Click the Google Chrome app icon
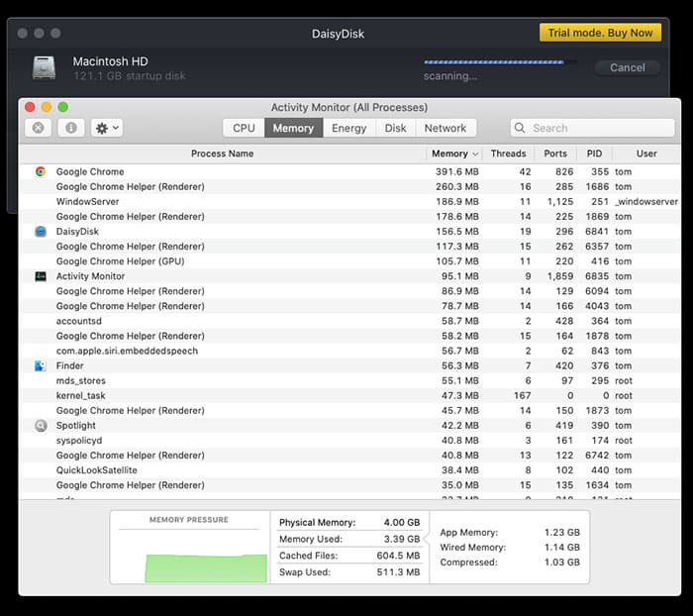Viewport: 693px width, 616px height. pos(41,171)
